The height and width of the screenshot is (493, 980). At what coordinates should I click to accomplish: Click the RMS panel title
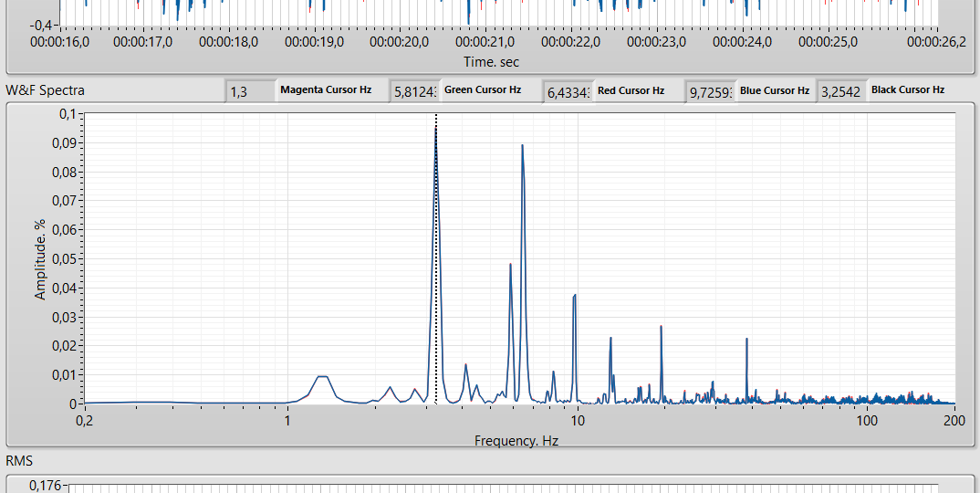coord(19,461)
